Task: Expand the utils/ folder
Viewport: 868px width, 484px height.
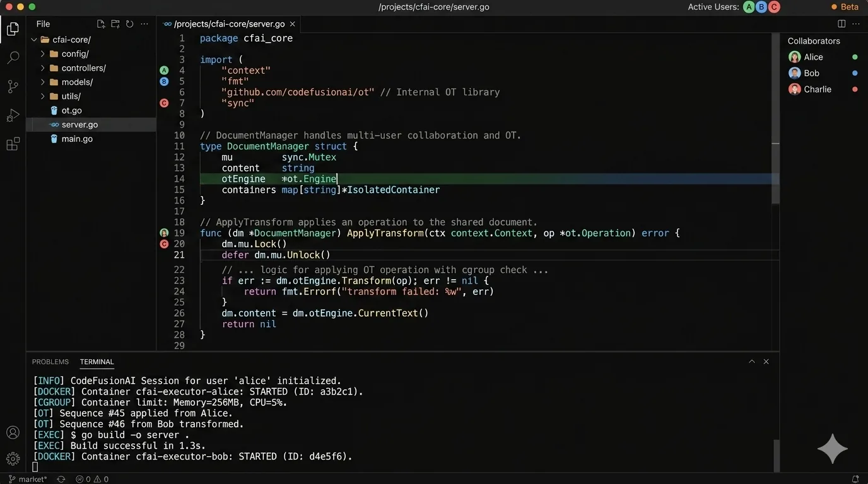Action: pos(43,96)
